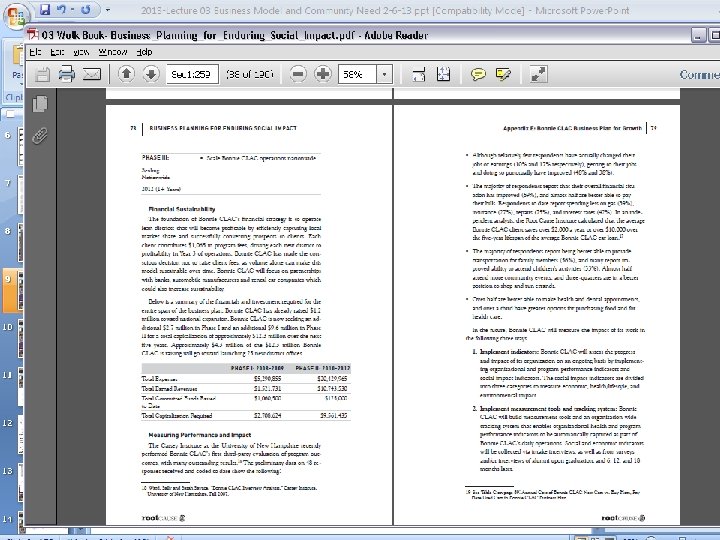This screenshot has height=540, width=720.
Task: Go to previous page arrow
Action: click(126, 74)
